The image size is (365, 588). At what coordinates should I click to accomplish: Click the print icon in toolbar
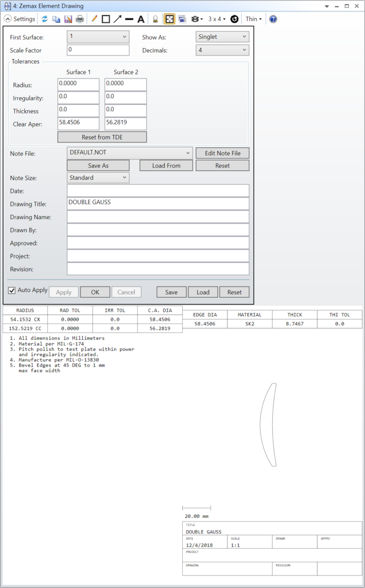click(80, 19)
